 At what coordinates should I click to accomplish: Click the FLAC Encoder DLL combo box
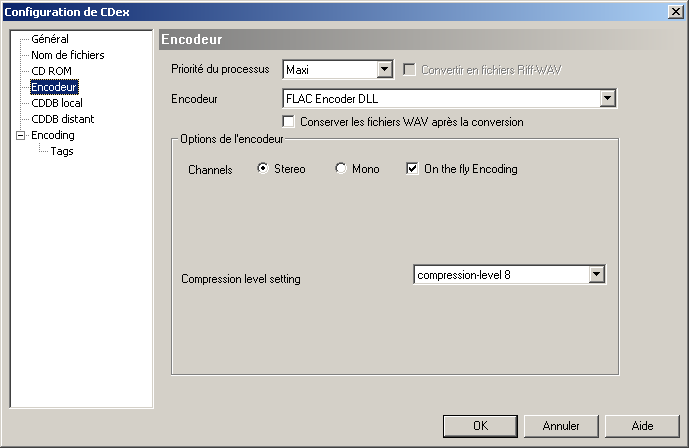(449, 98)
